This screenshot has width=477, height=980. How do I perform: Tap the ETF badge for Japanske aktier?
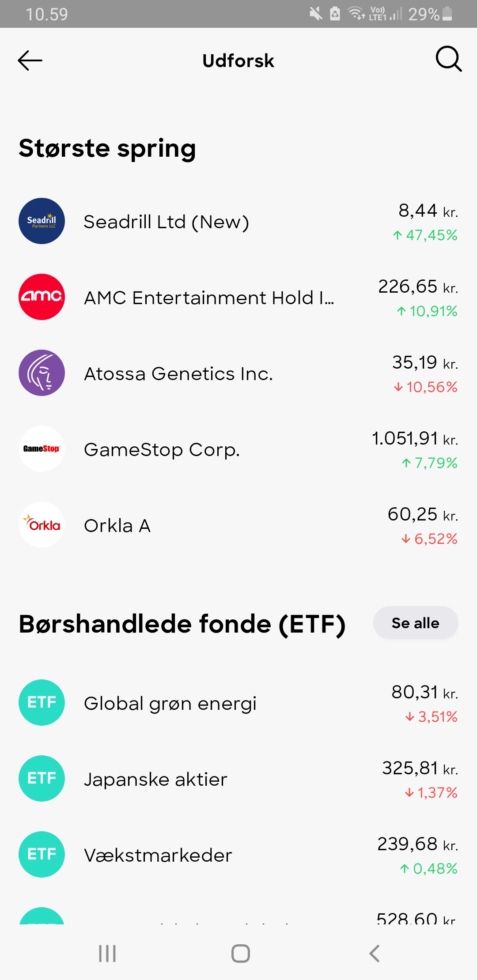[42, 778]
